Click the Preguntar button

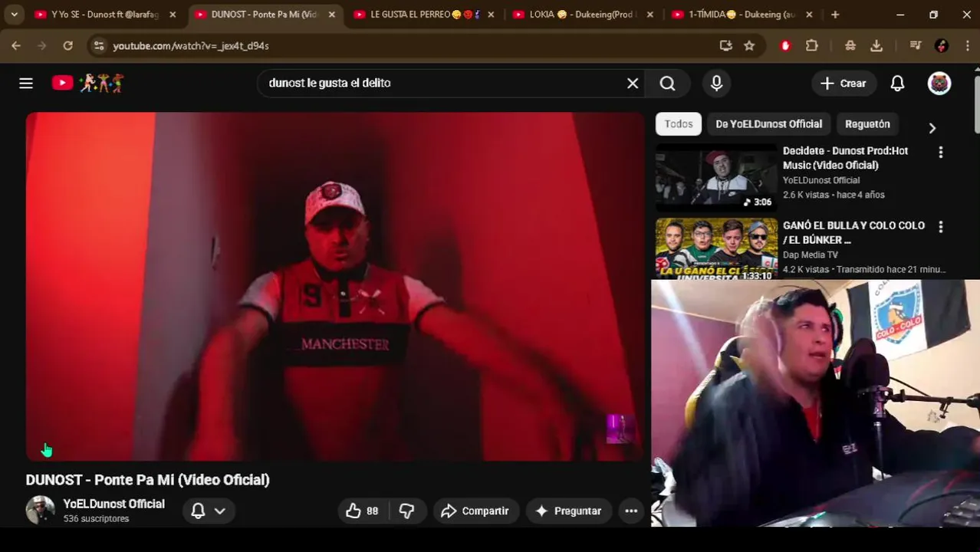click(568, 511)
